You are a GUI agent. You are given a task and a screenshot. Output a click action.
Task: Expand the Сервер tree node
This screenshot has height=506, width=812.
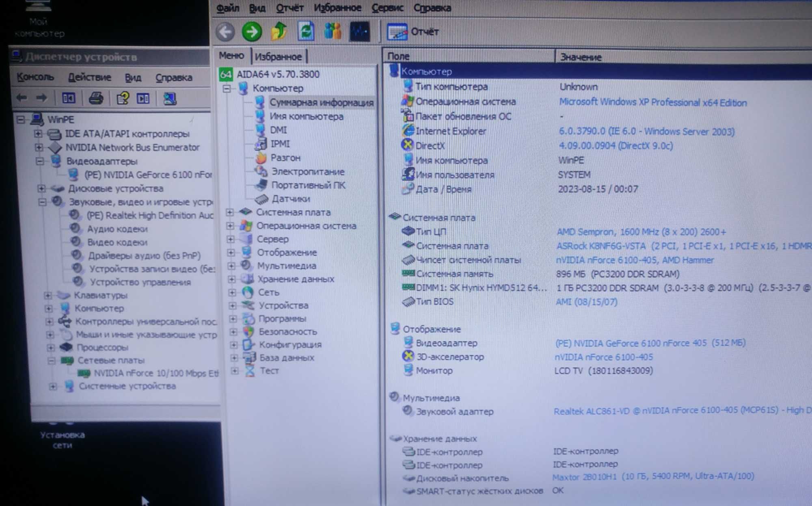231,239
